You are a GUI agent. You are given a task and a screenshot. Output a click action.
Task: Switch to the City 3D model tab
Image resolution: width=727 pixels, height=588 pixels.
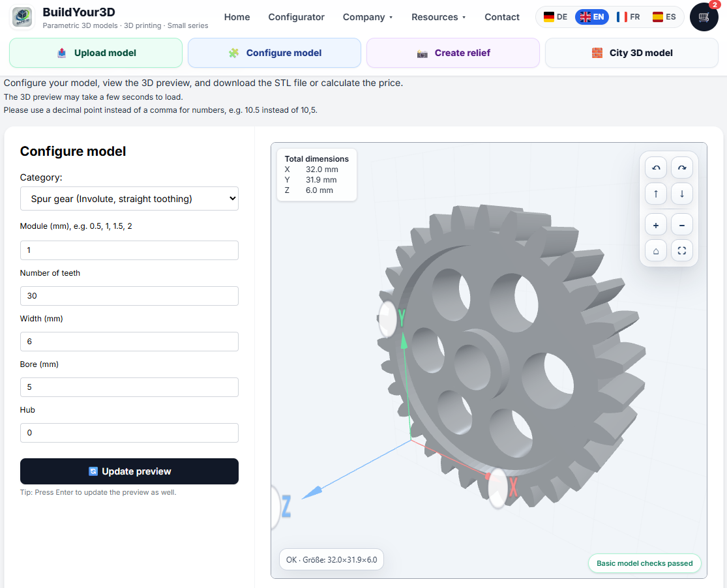(632, 53)
